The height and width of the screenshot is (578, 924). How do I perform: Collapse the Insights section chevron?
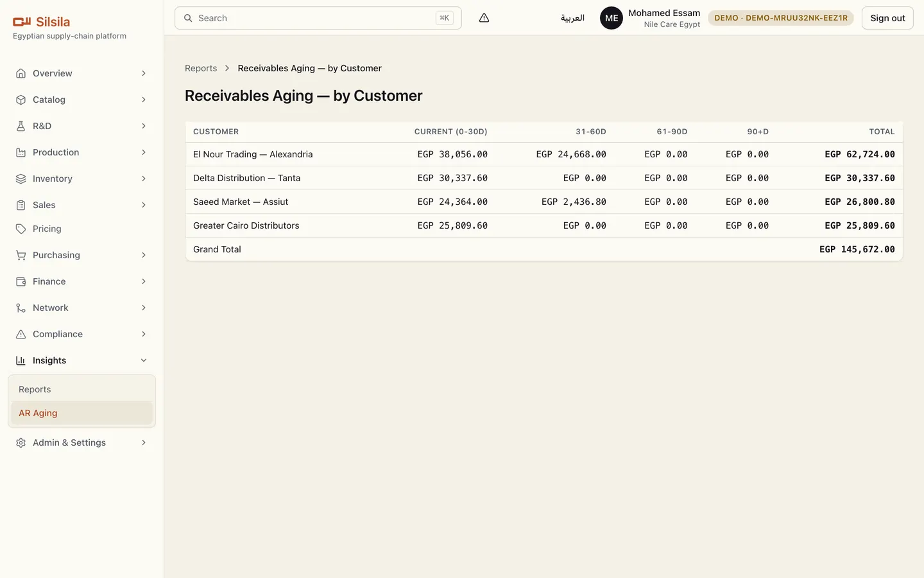click(144, 360)
